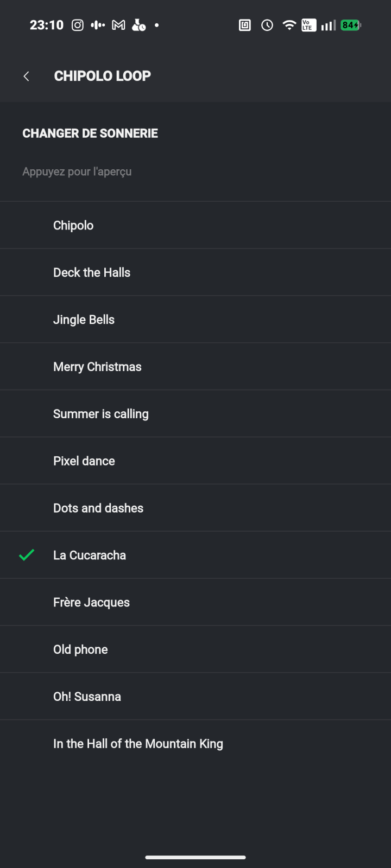Select In the Hall of the Mountain King
The image size is (391, 868).
(138, 744)
